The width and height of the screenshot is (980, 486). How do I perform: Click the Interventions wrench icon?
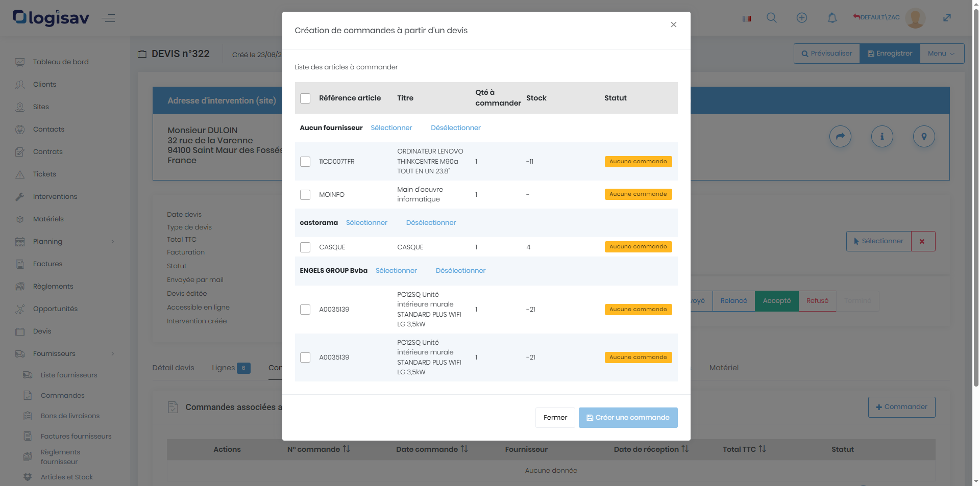[20, 197]
